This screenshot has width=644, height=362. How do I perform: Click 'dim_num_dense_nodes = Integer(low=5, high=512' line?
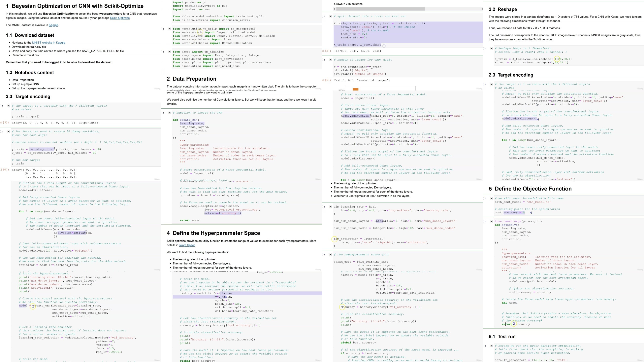click(x=395, y=228)
